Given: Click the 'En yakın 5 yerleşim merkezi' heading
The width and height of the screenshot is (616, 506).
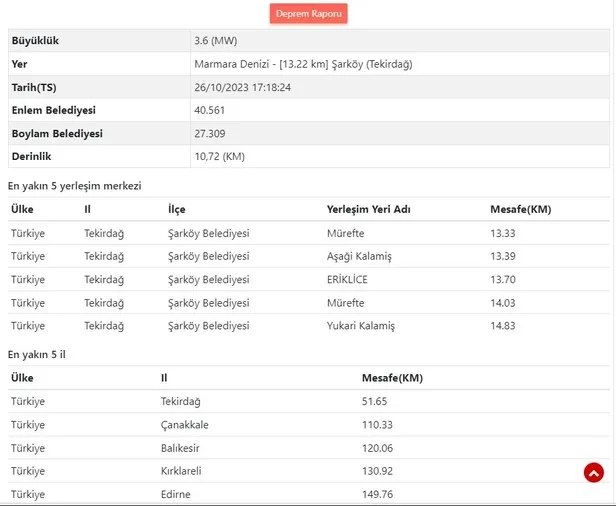Looking at the screenshot, I should 75,186.
